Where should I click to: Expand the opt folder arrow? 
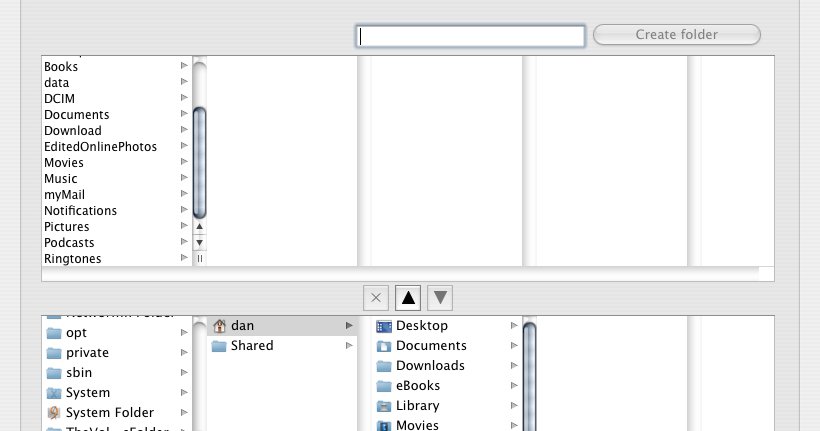tap(184, 332)
